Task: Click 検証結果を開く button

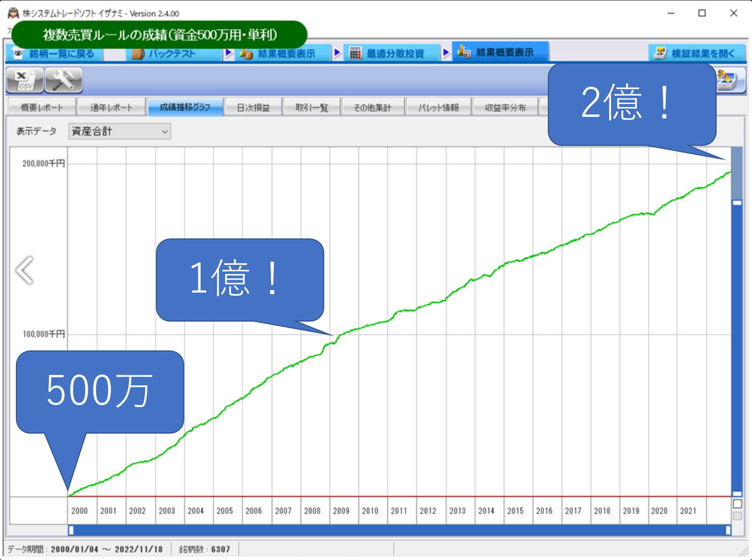Action: 696,53
